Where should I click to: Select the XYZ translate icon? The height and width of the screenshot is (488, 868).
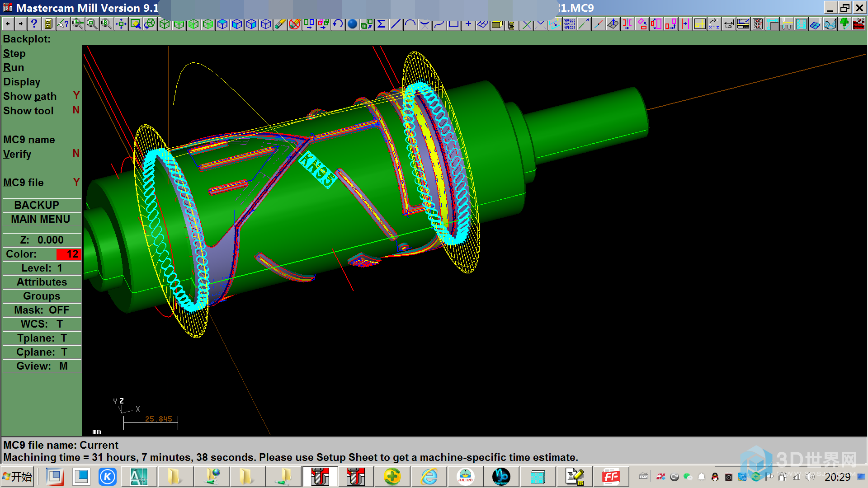coord(714,24)
